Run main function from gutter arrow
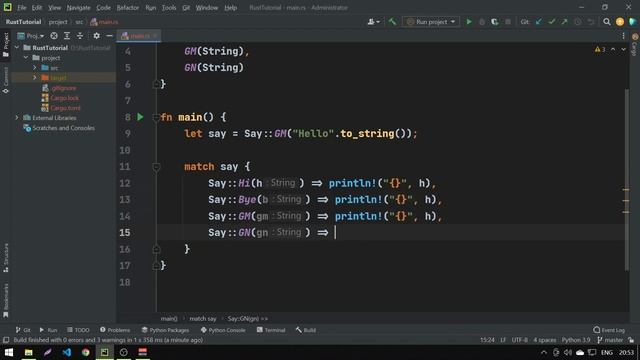This screenshot has height=360, width=640. (x=140, y=117)
